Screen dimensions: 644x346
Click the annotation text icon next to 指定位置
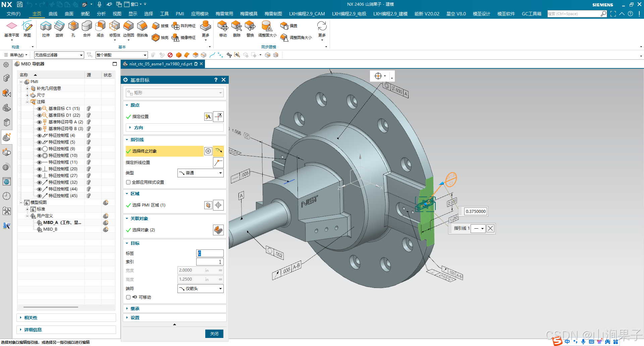click(208, 117)
